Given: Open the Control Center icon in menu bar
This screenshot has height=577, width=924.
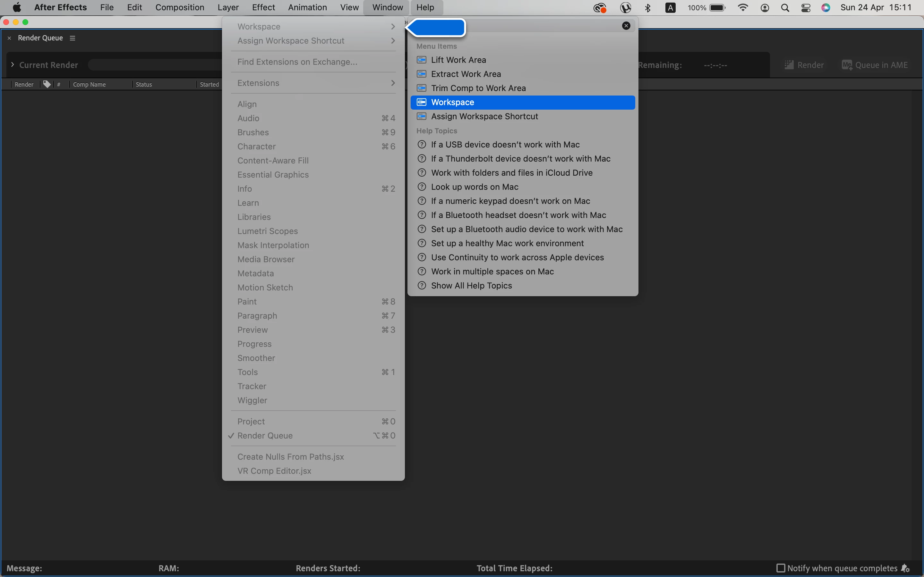Looking at the screenshot, I should pyautogui.click(x=806, y=8).
